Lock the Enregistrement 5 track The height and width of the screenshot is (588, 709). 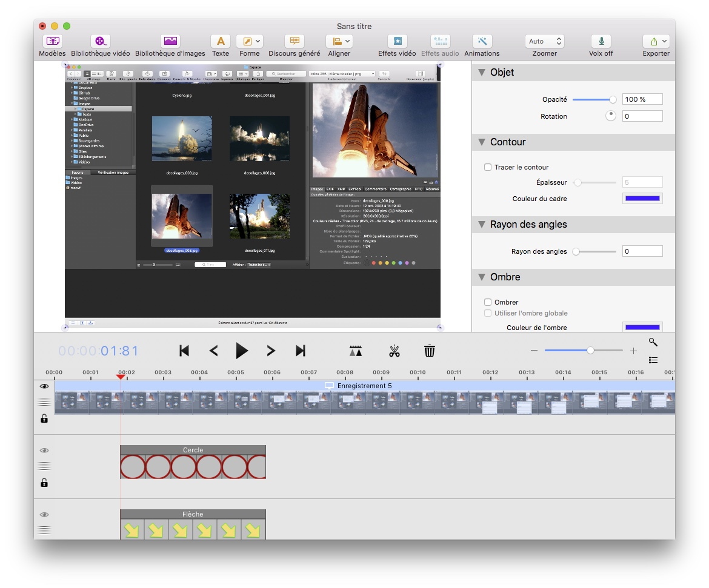(x=44, y=418)
